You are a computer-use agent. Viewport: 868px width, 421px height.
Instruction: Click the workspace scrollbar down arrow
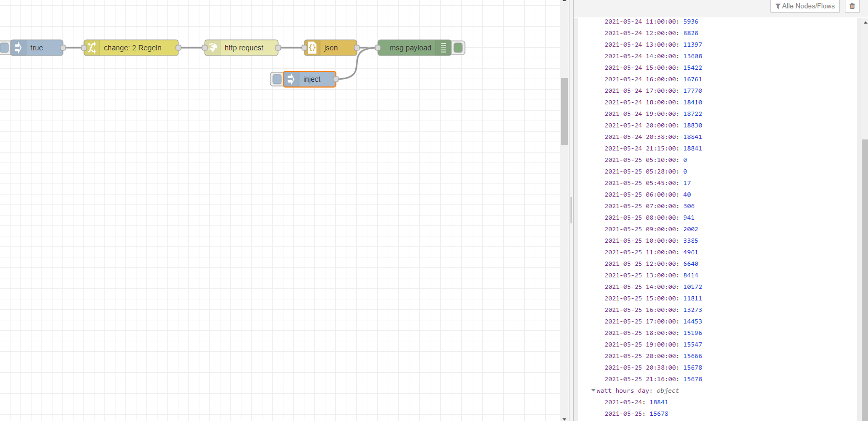(x=565, y=418)
